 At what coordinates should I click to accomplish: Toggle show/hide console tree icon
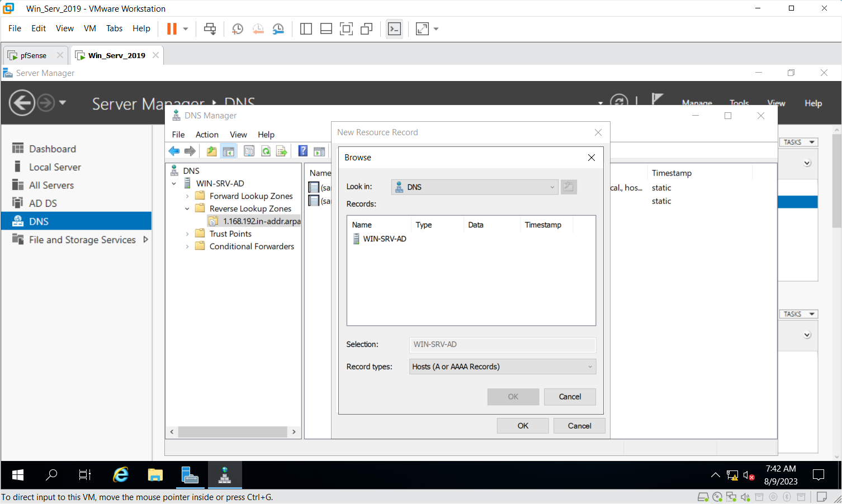[229, 151]
